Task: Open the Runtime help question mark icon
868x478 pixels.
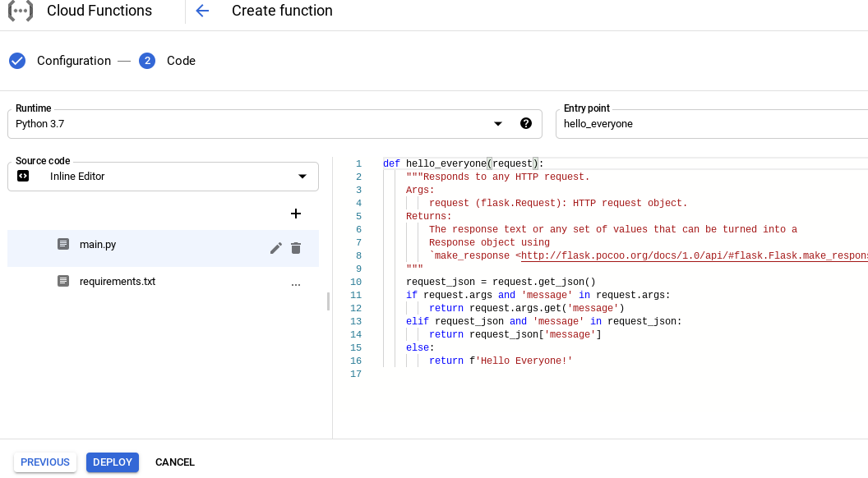Action: (526, 123)
